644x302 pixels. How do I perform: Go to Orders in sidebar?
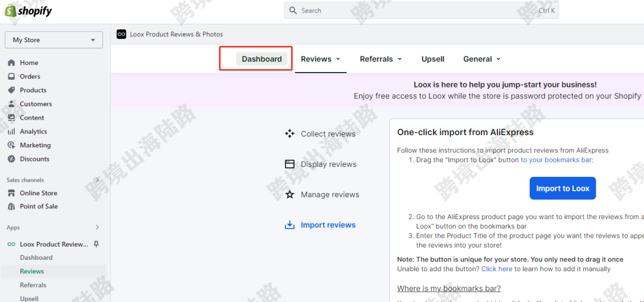[30, 76]
